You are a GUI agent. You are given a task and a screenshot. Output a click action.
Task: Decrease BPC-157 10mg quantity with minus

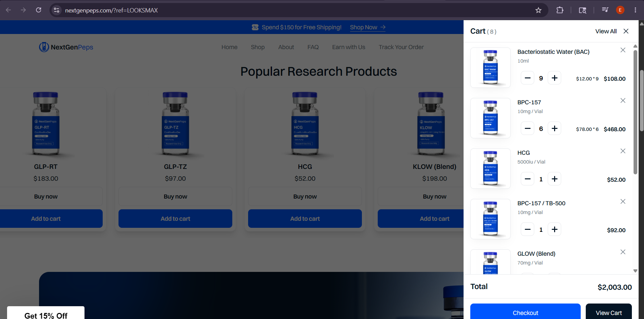528,129
